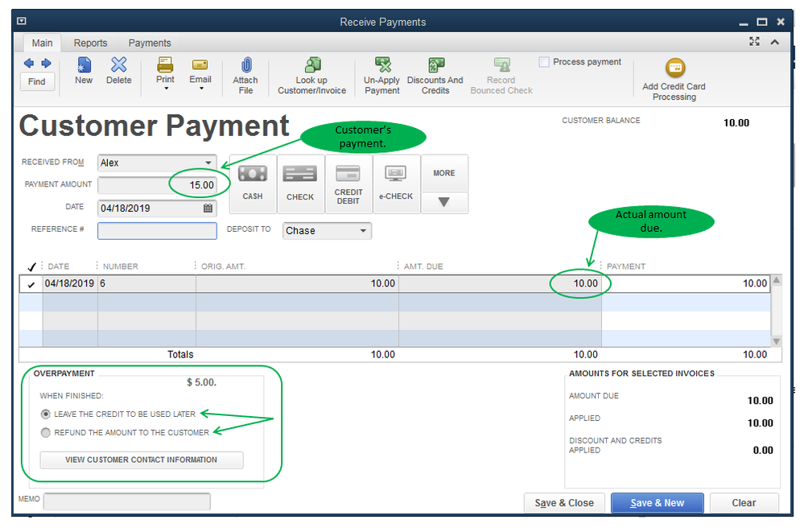Toggle checkmark on invoice 6 row
804x532 pixels.
(x=31, y=284)
